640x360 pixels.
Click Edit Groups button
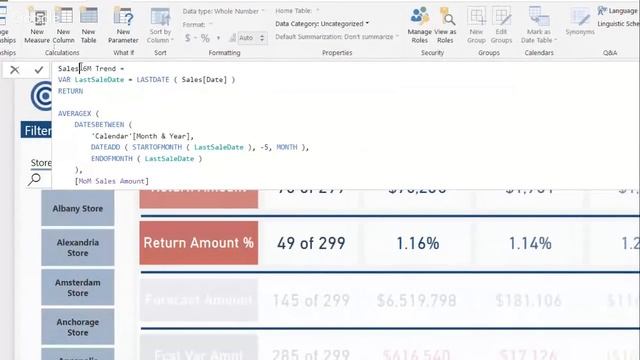click(501, 25)
